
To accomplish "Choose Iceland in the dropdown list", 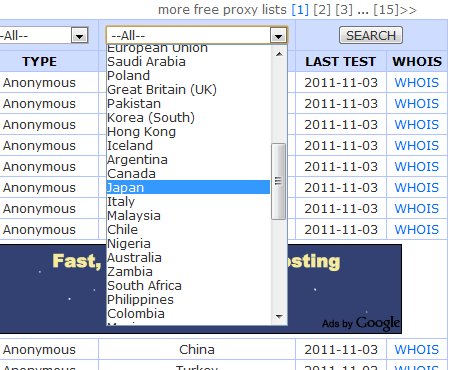I will tap(188, 146).
